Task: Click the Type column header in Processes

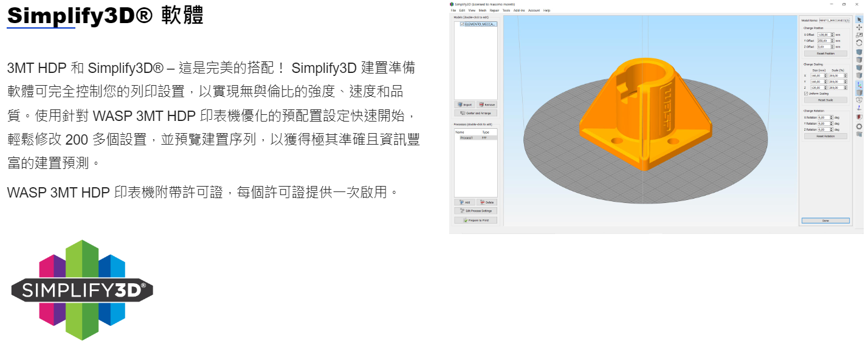Action: pyautogui.click(x=486, y=132)
